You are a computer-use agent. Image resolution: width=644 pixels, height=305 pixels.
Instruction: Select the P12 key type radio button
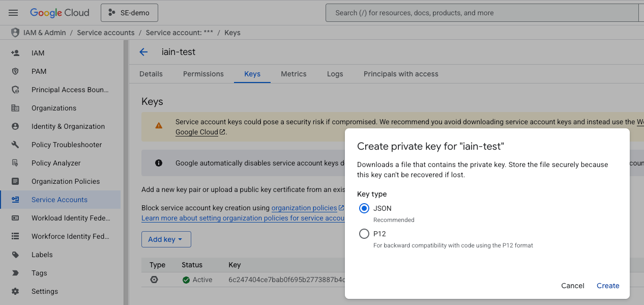364,234
